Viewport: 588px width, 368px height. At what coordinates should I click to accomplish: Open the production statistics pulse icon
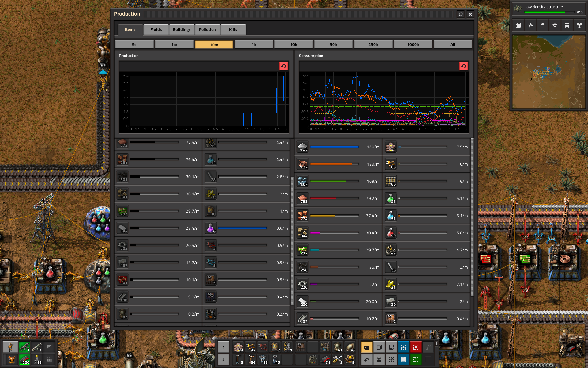(530, 25)
